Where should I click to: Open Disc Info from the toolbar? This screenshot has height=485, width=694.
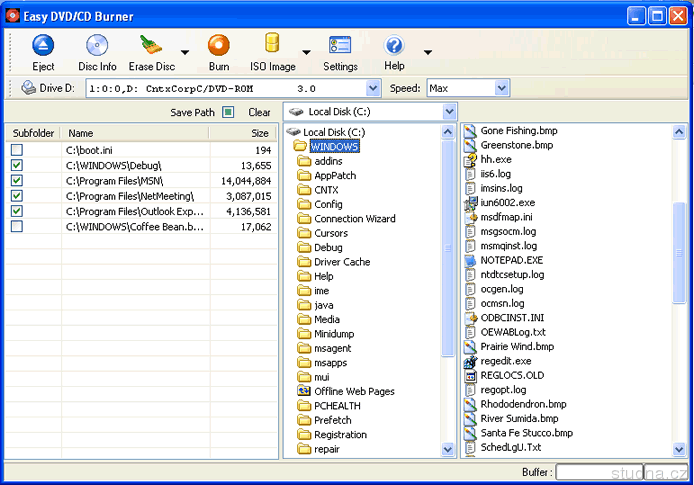[x=97, y=46]
